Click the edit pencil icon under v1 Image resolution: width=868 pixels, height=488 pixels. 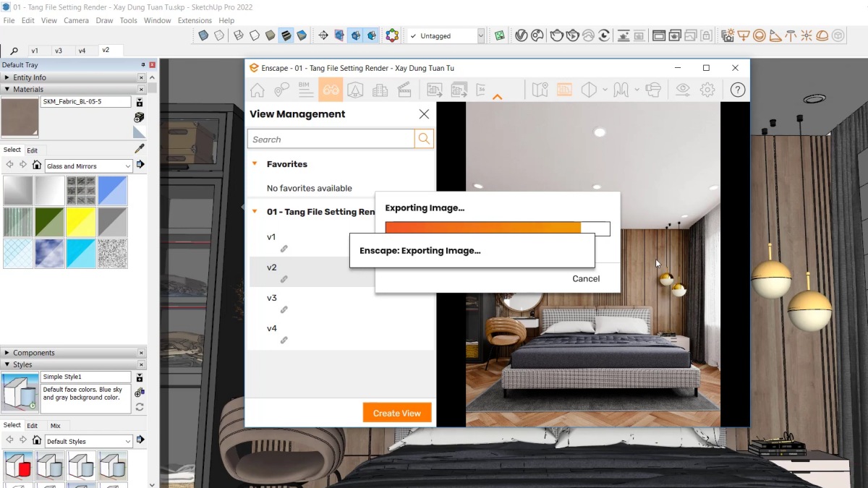(x=284, y=249)
